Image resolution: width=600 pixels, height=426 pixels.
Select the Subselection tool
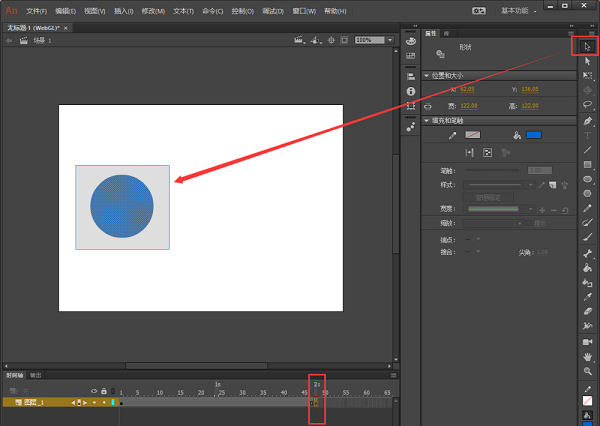(x=587, y=61)
